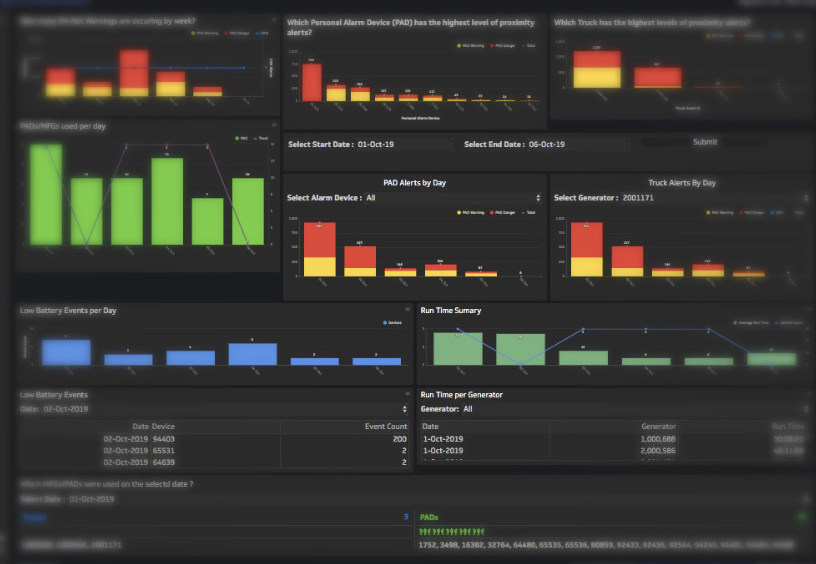This screenshot has width=816, height=564.
Task: Click Device legend marker in Low Battery chart
Action: [385, 322]
